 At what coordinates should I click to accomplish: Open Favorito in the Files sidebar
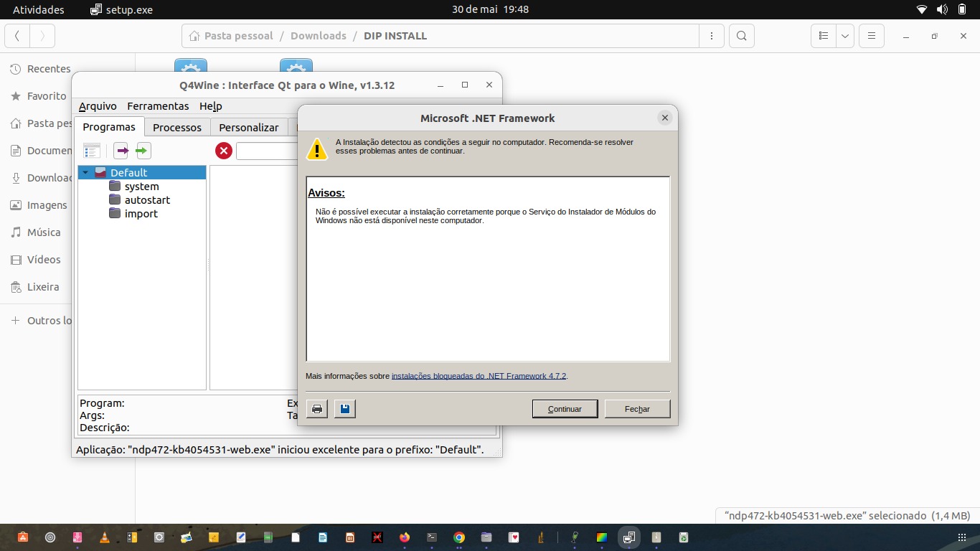click(40, 96)
